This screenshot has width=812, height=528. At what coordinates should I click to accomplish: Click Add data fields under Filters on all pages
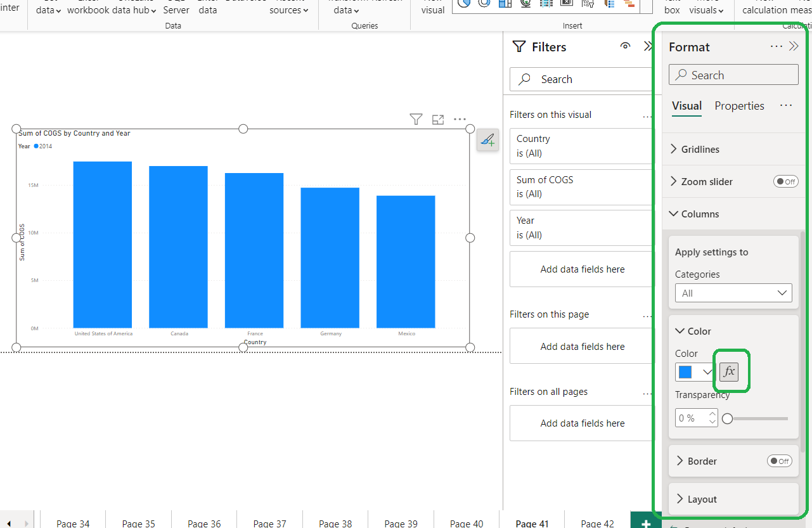581,423
